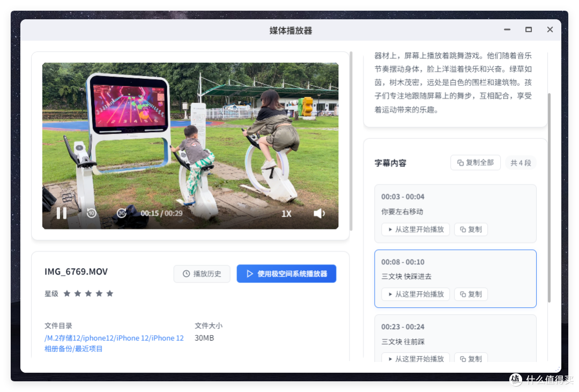
Task: Copy the 你要左右移动 subtitle
Action: (x=471, y=230)
